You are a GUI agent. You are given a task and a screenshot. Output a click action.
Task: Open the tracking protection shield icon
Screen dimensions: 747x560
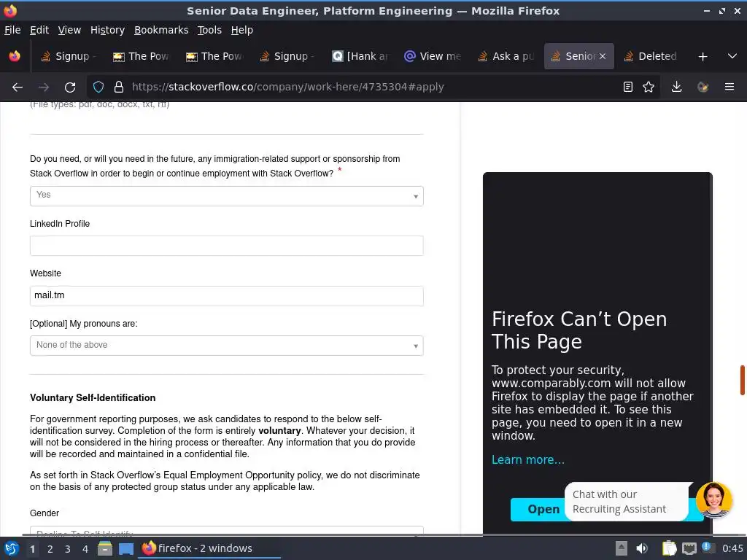click(x=98, y=87)
